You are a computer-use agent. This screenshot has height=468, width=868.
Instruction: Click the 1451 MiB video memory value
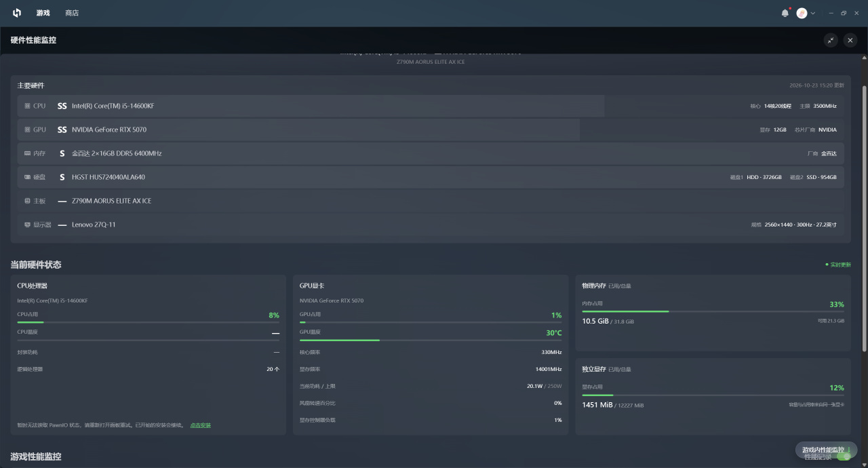(x=597, y=405)
